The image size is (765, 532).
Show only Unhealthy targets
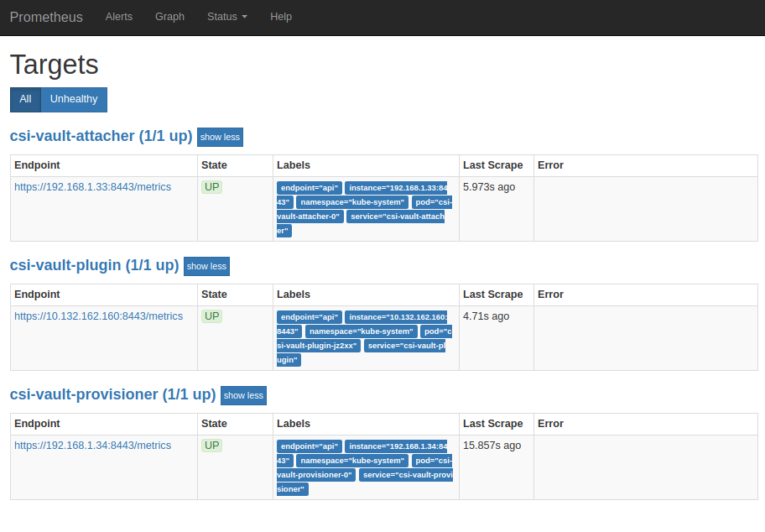click(x=74, y=99)
